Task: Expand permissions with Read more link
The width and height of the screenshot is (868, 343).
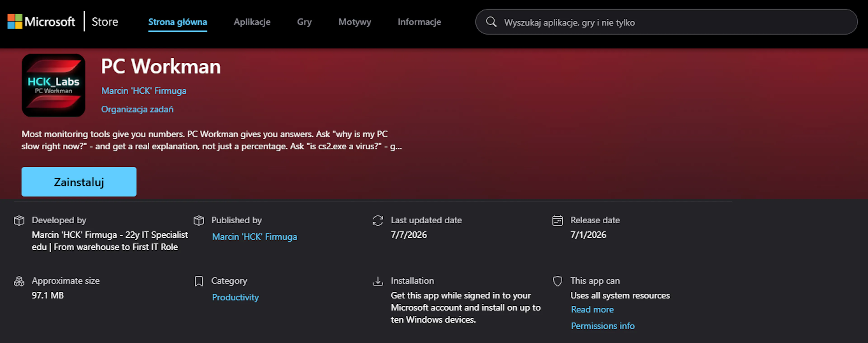Action: tap(592, 309)
